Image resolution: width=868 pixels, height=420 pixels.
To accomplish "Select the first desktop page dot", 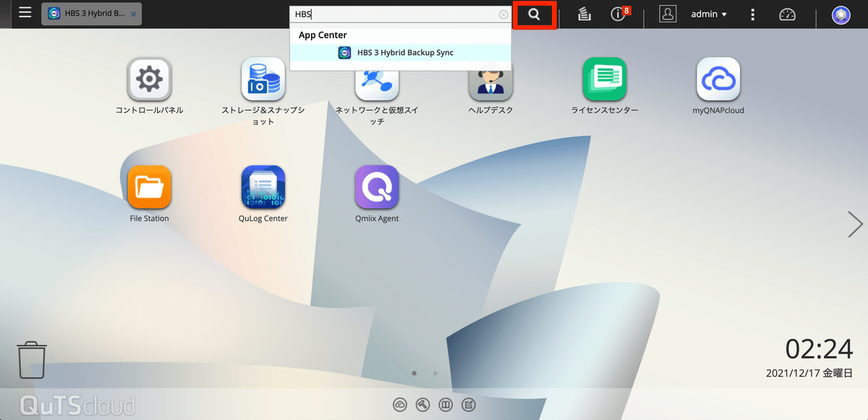I will pos(414,373).
